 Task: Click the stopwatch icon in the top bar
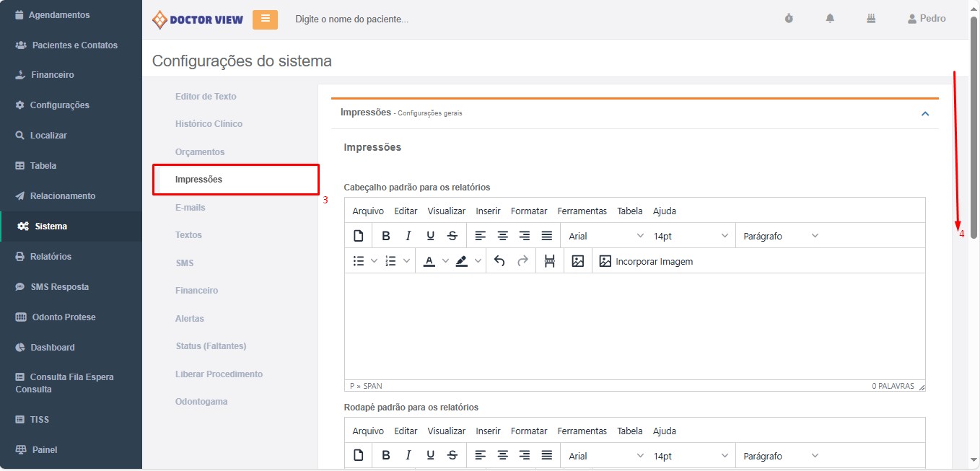[789, 19]
